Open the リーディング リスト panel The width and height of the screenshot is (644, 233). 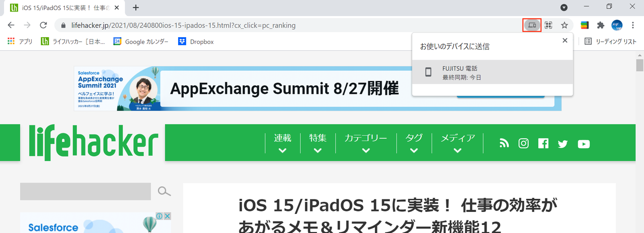pos(610,42)
